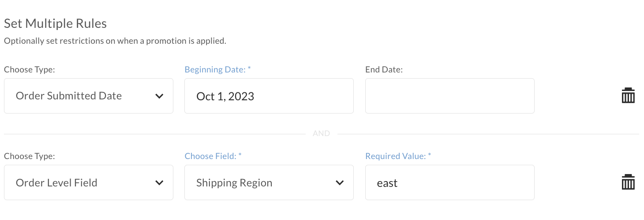This screenshot has width=644, height=220.
Task: Focus the Beginning Date field showing Oct 1, 2023
Action: (x=269, y=96)
